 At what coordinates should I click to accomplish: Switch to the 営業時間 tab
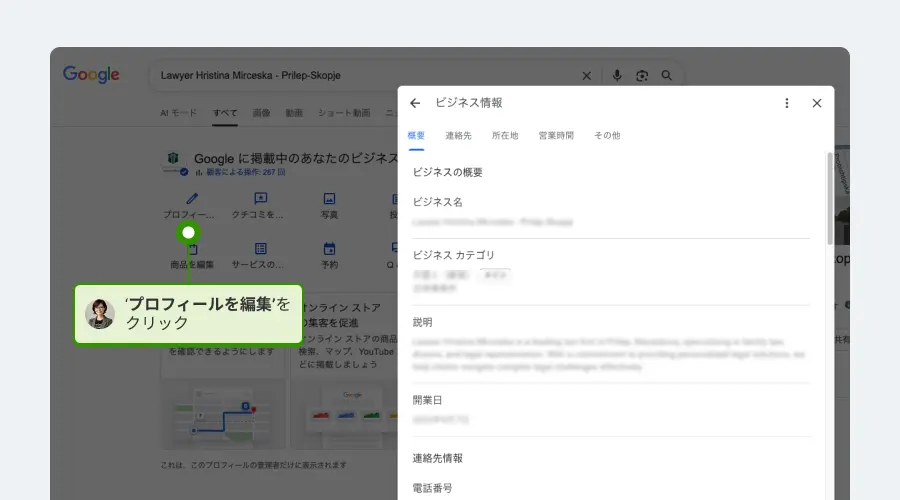[x=556, y=135]
